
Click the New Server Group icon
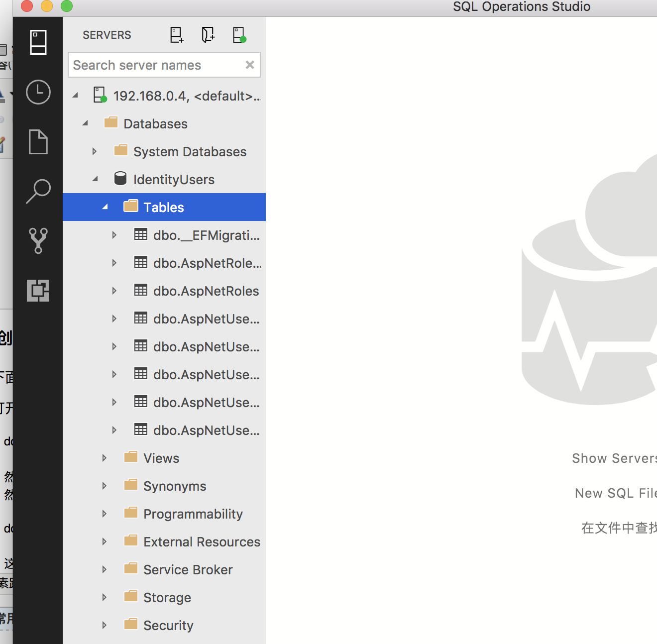point(208,35)
